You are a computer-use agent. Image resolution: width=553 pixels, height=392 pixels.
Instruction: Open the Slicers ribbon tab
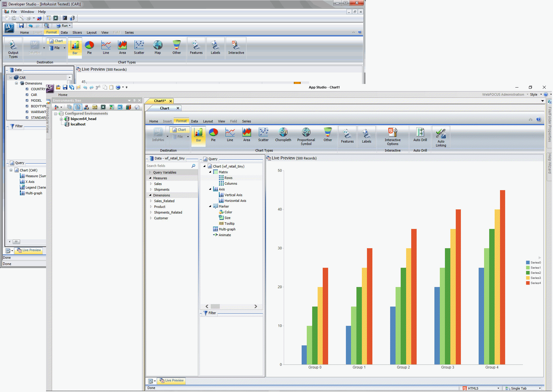pyautogui.click(x=77, y=32)
